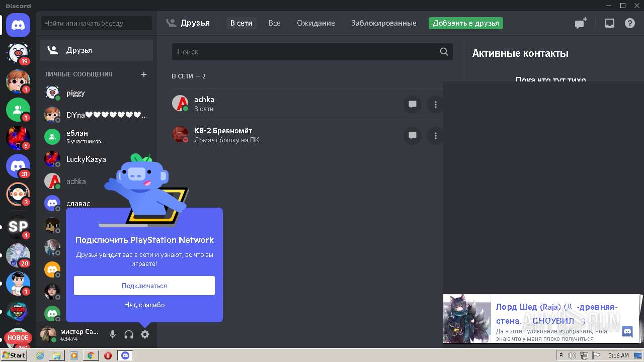Open direct message with piggy
Screen dimensions: 644x362
[97, 93]
